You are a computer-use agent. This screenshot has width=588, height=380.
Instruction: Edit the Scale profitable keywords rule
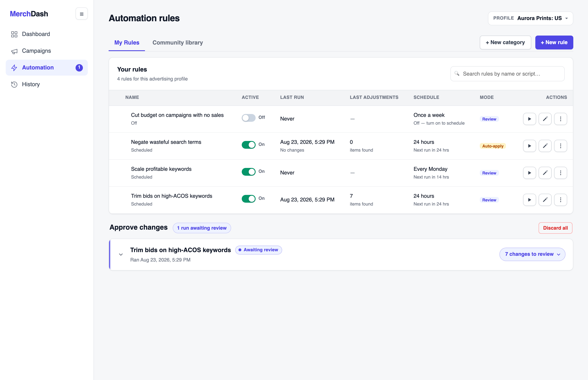(545, 173)
